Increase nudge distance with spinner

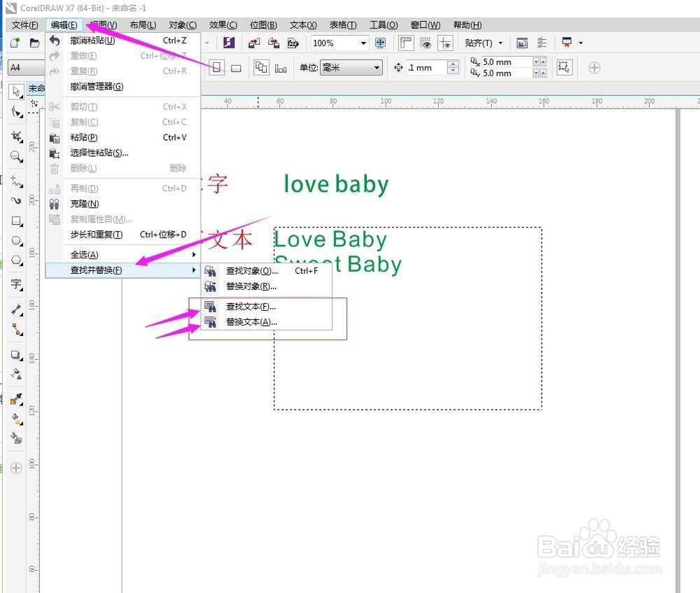[454, 64]
